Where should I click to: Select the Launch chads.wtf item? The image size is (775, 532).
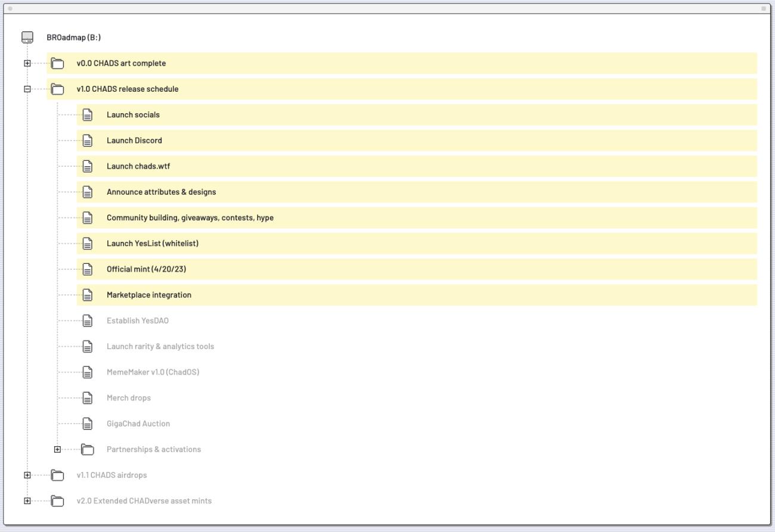pos(138,166)
